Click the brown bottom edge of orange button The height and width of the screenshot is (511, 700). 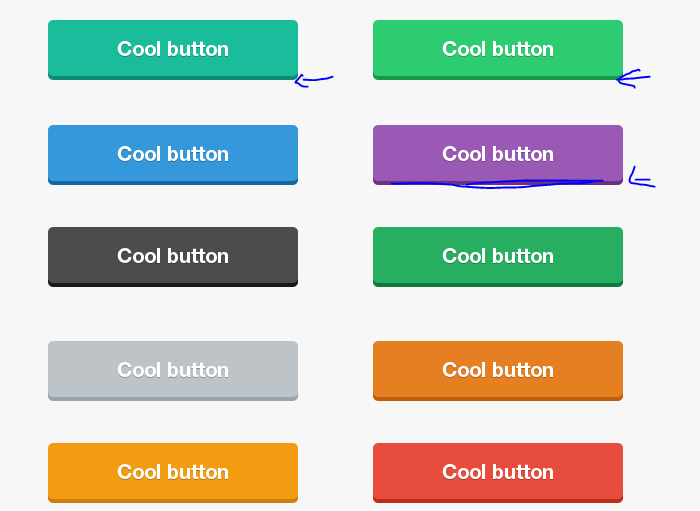[x=497, y=397]
